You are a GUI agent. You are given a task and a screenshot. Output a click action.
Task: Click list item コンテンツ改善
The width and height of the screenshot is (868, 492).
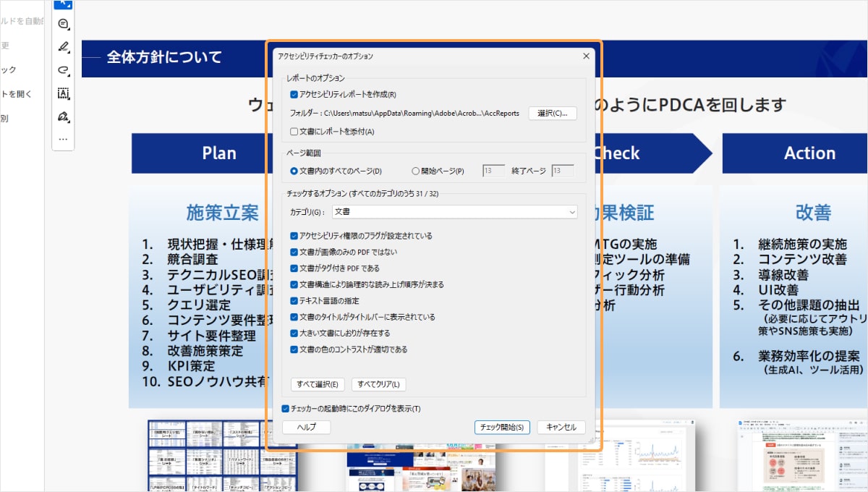(x=801, y=260)
